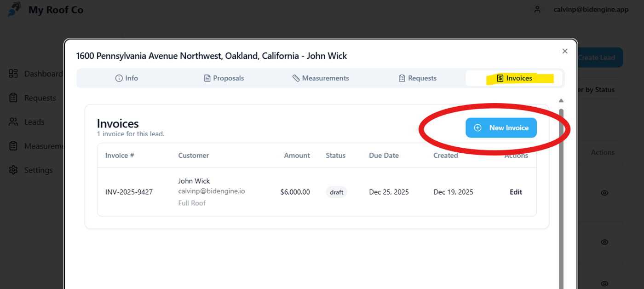This screenshot has width=644, height=289.
Task: Click the Create Lead button behind dialog
Action: [599, 58]
